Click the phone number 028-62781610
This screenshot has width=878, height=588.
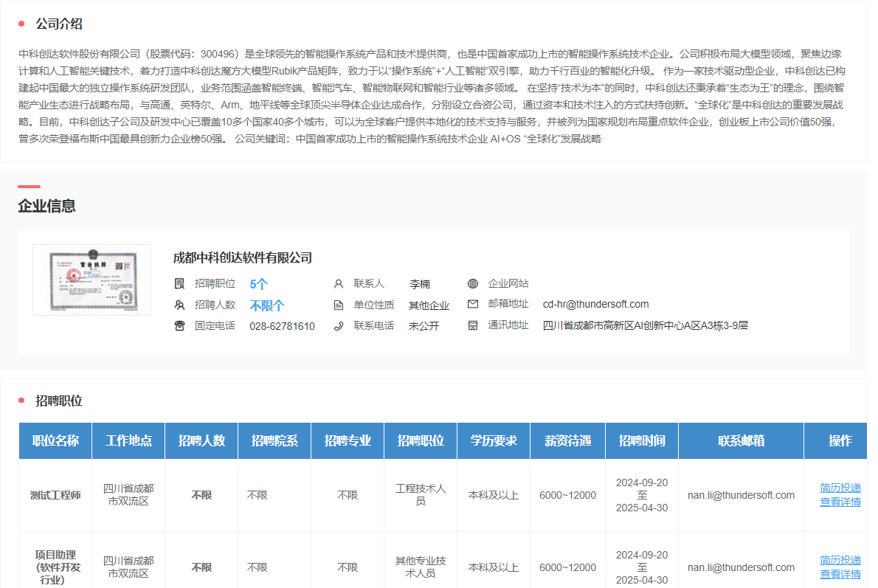(x=282, y=326)
